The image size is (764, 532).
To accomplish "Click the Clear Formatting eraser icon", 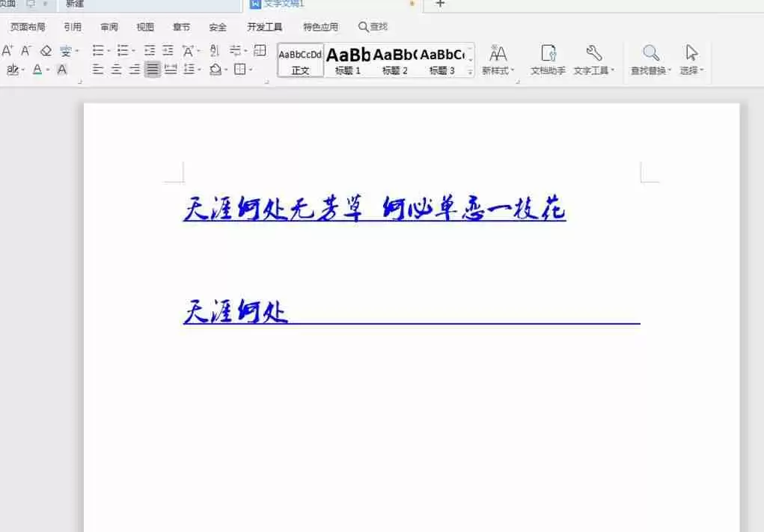I will [45, 51].
